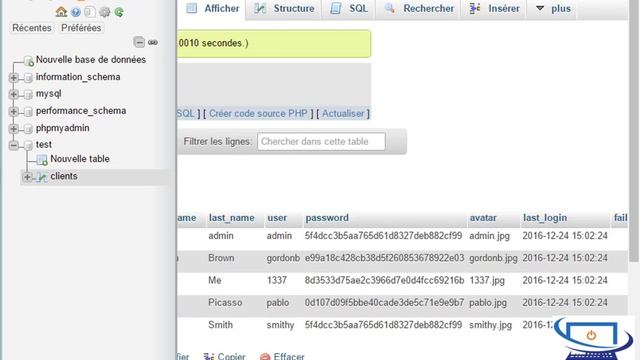Open the plus dropdown menu
Viewport: 640px width, 360px height.
tap(552, 9)
